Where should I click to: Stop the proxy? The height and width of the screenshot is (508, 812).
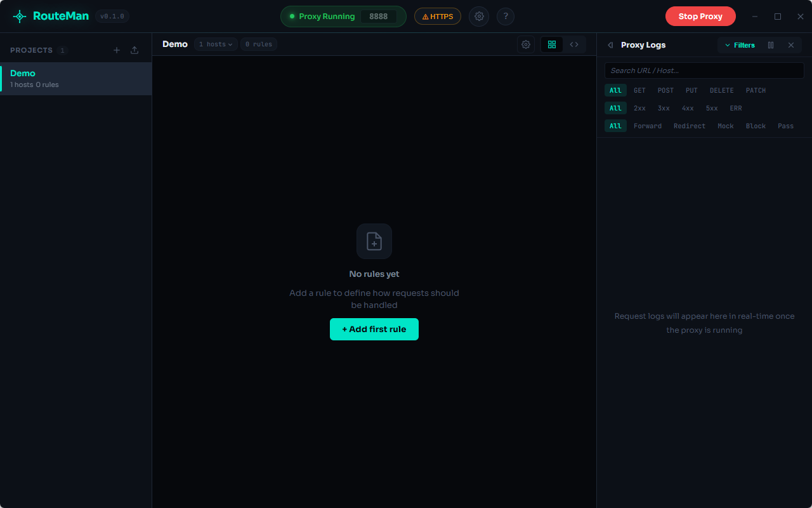click(700, 17)
